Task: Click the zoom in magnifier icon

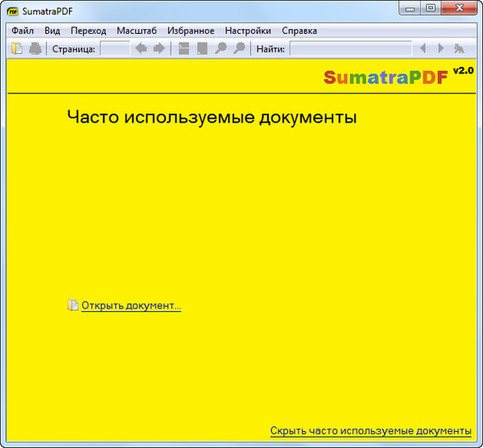Action: coord(238,49)
